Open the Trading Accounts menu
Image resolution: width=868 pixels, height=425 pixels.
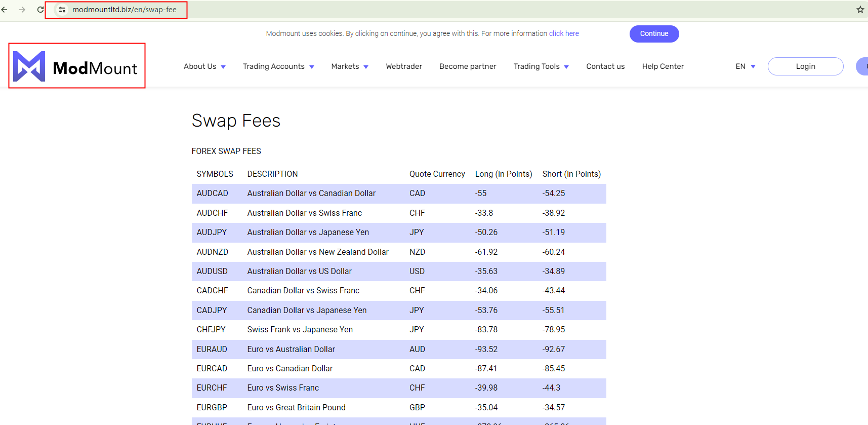(278, 66)
